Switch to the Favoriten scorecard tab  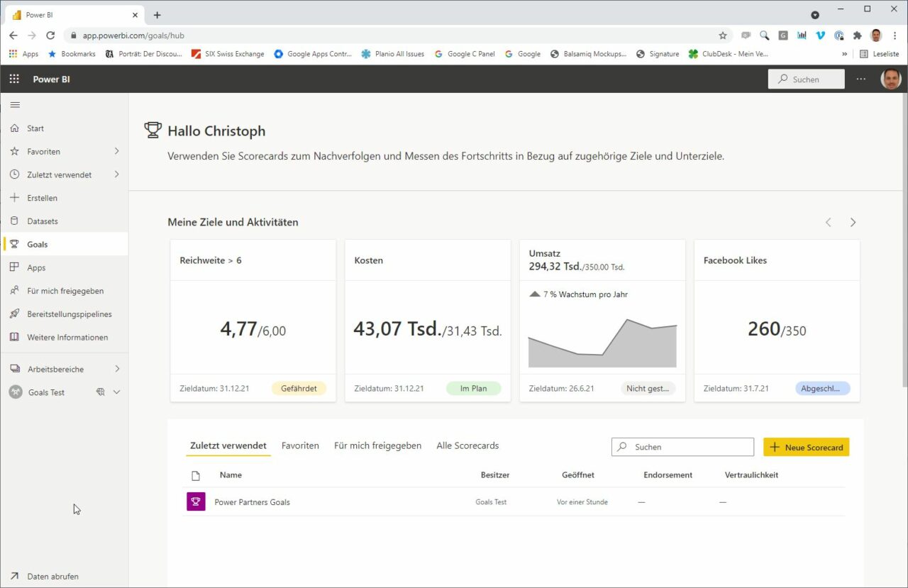[x=300, y=445]
